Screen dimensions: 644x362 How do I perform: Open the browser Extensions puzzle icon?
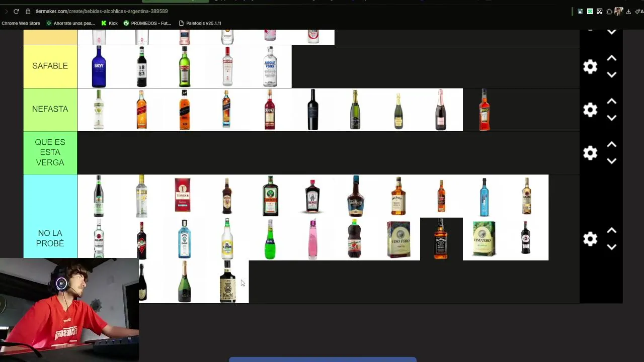pos(609,11)
